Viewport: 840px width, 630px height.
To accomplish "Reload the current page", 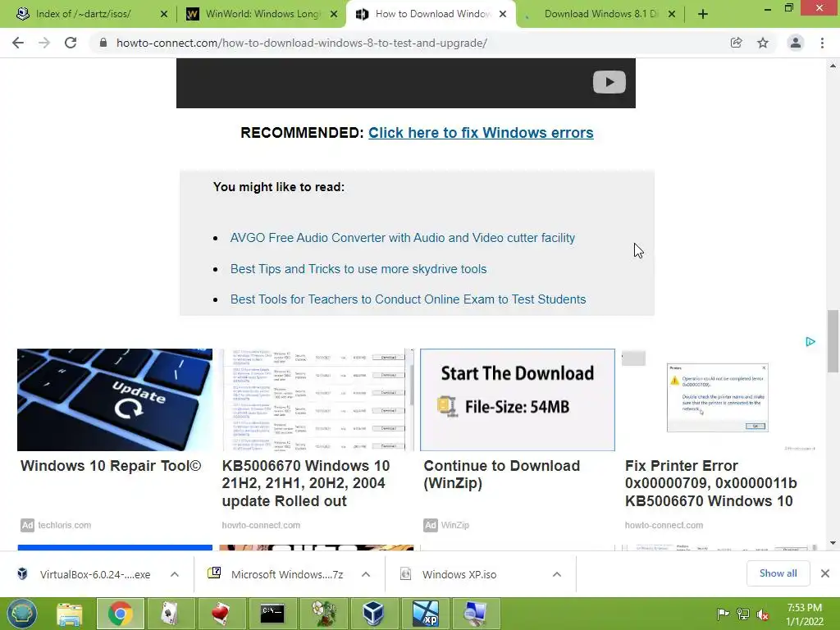I will click(x=71, y=43).
